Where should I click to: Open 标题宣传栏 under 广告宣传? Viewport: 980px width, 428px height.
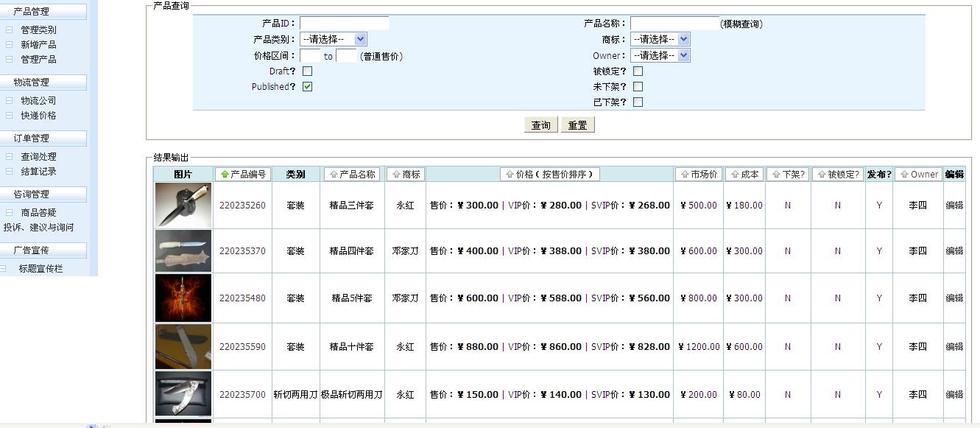[x=40, y=269]
